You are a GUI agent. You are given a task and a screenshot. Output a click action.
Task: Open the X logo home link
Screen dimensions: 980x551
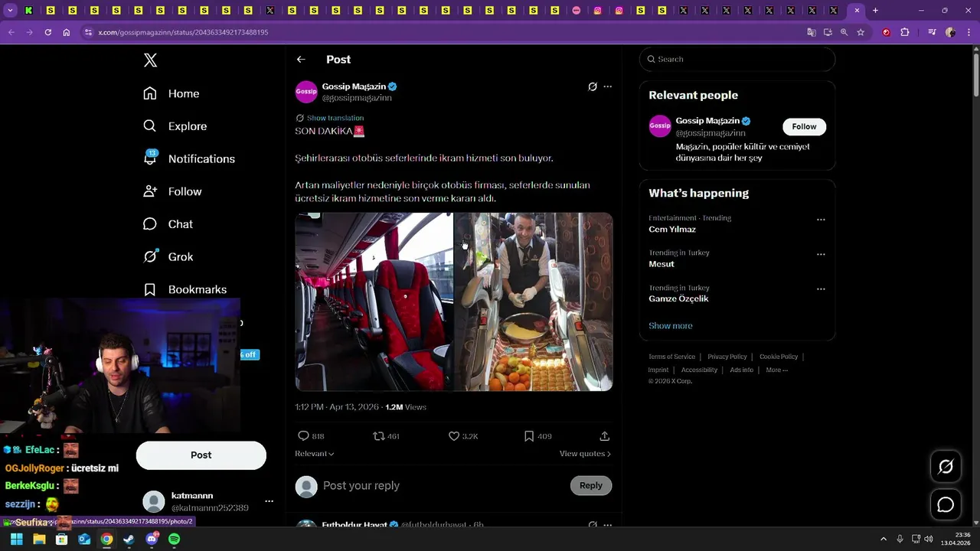(x=150, y=60)
